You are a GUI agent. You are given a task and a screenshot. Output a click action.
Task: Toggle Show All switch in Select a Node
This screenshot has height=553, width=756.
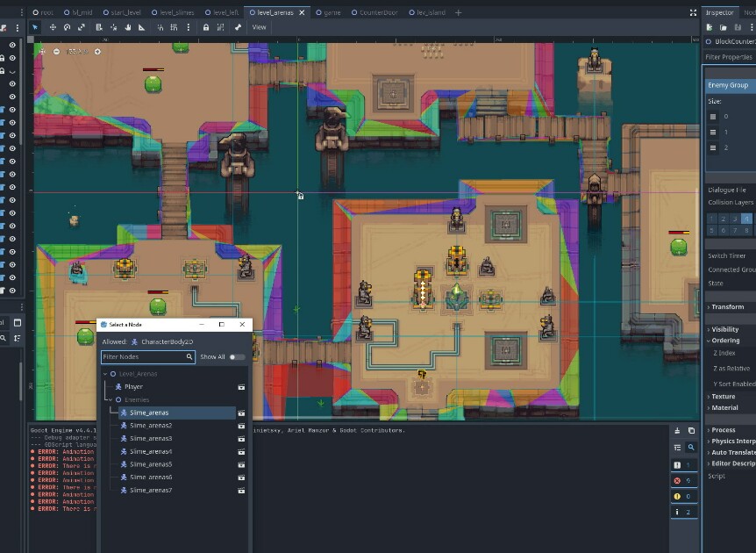237,357
